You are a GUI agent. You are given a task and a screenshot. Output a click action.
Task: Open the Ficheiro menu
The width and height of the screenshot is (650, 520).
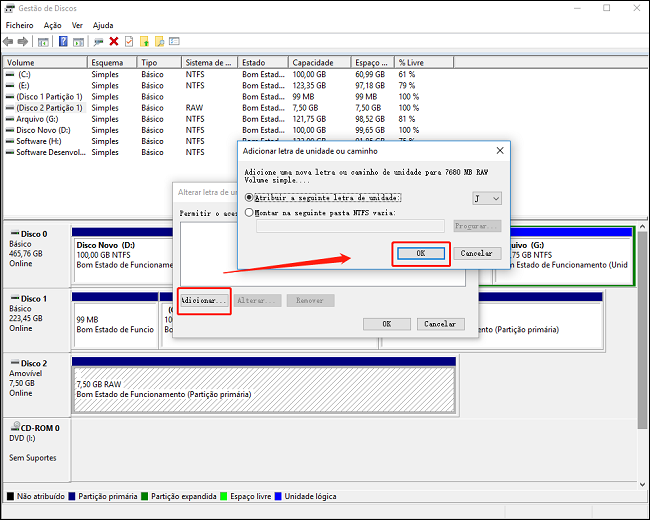[x=19, y=25]
